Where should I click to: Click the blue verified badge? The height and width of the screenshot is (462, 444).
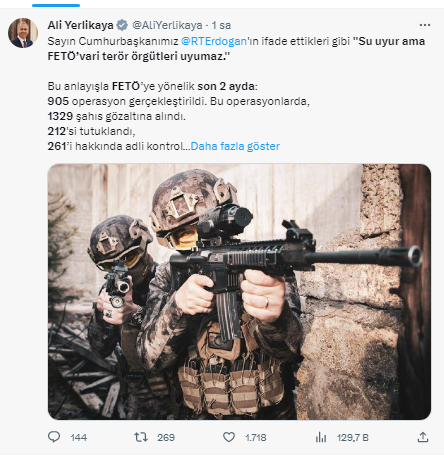pyautogui.click(x=122, y=25)
